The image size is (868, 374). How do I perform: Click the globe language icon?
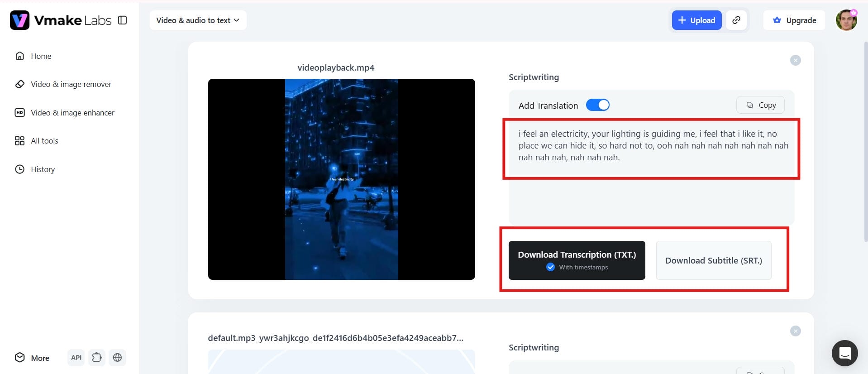pos(117,358)
